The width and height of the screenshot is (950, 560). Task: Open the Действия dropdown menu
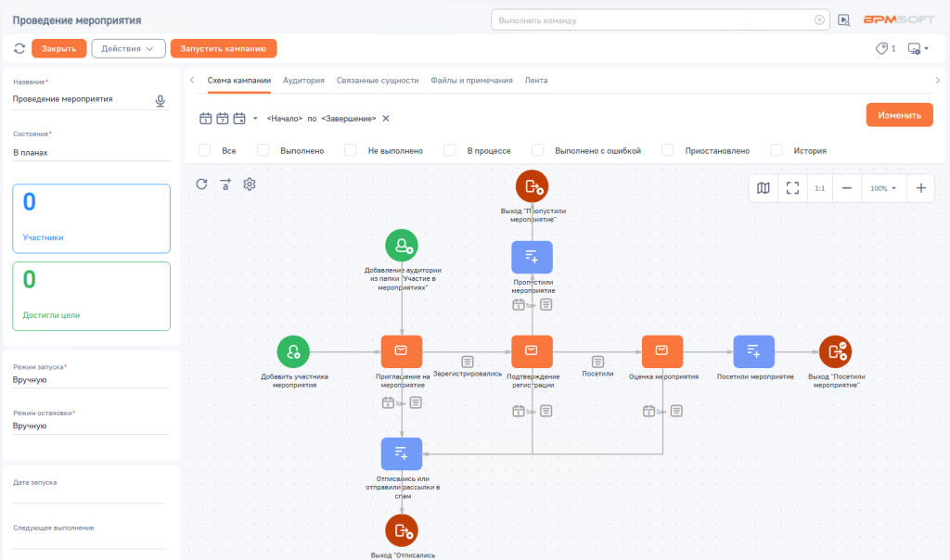click(x=128, y=48)
